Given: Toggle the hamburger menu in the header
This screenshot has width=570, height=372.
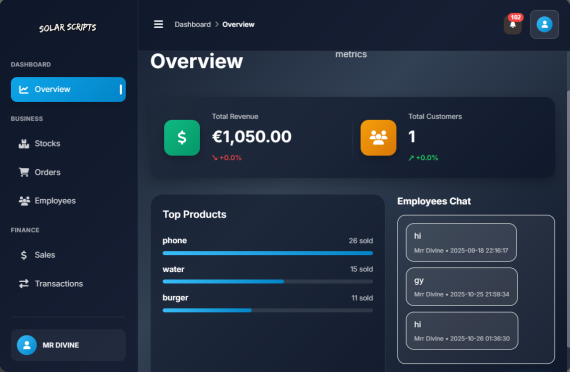Looking at the screenshot, I should [x=158, y=24].
